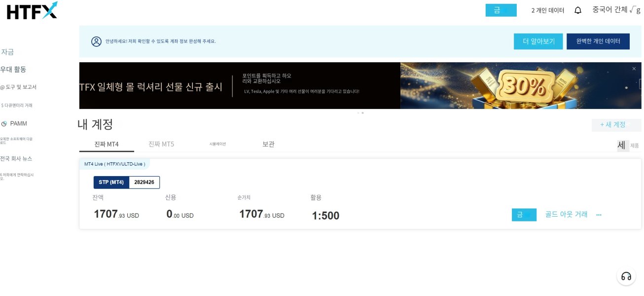The width and height of the screenshot is (644, 296).
Task: Open the three-dots account options menu
Action: coord(599,215)
